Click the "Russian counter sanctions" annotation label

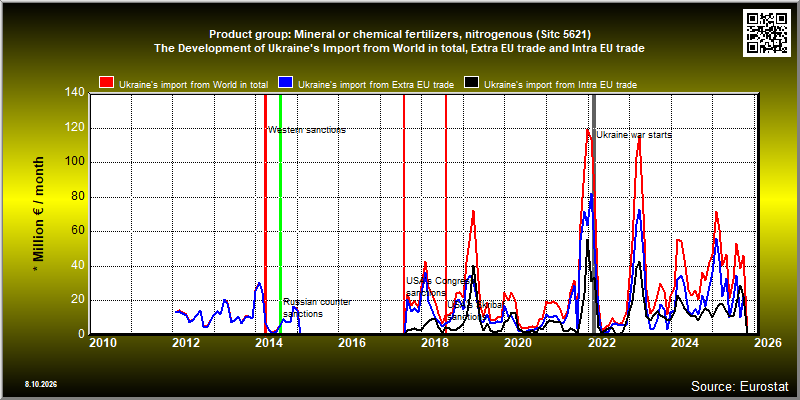click(317, 308)
